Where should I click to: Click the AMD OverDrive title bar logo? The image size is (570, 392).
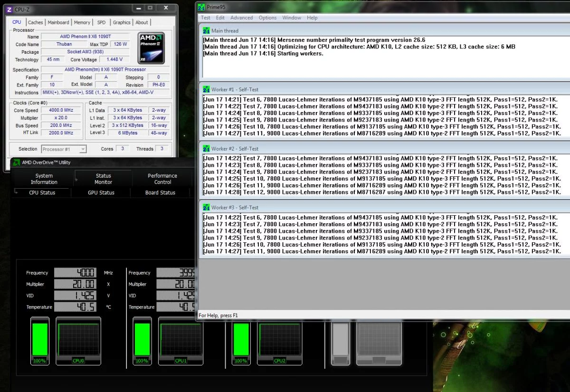16,163
